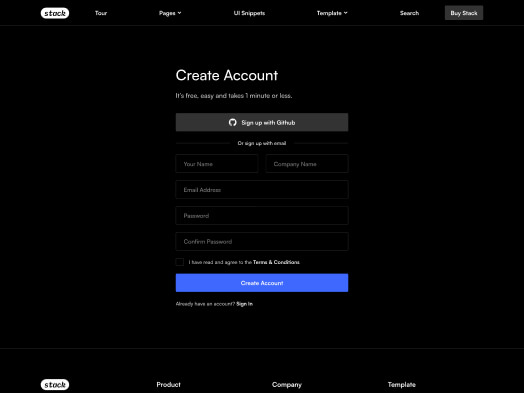Open UI Snippets nav link
524x393 pixels.
coord(249,13)
